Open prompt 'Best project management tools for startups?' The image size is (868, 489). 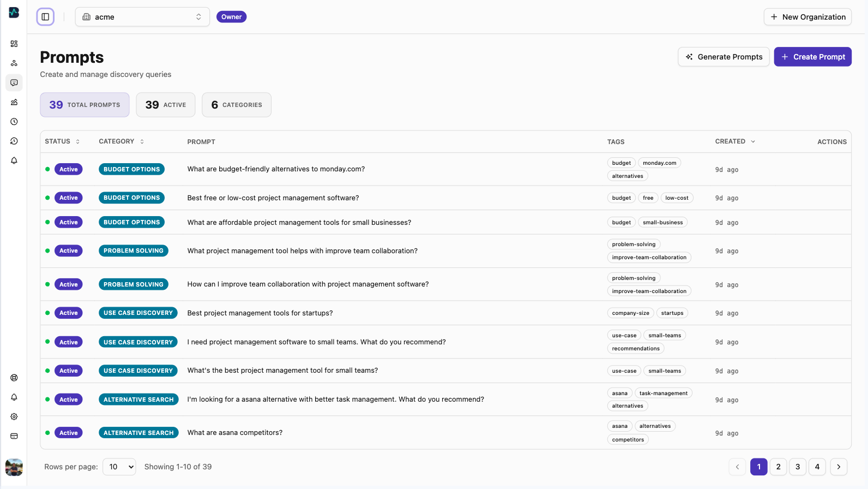pyautogui.click(x=260, y=313)
